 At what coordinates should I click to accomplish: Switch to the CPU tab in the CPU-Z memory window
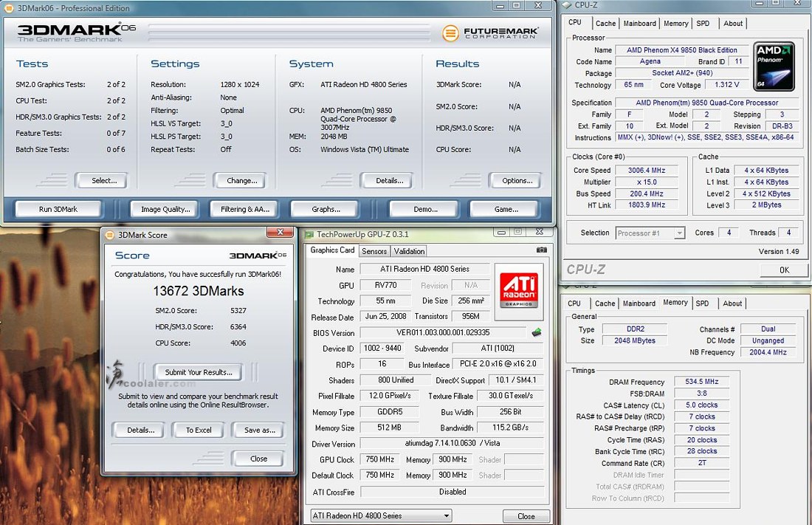[x=574, y=303]
